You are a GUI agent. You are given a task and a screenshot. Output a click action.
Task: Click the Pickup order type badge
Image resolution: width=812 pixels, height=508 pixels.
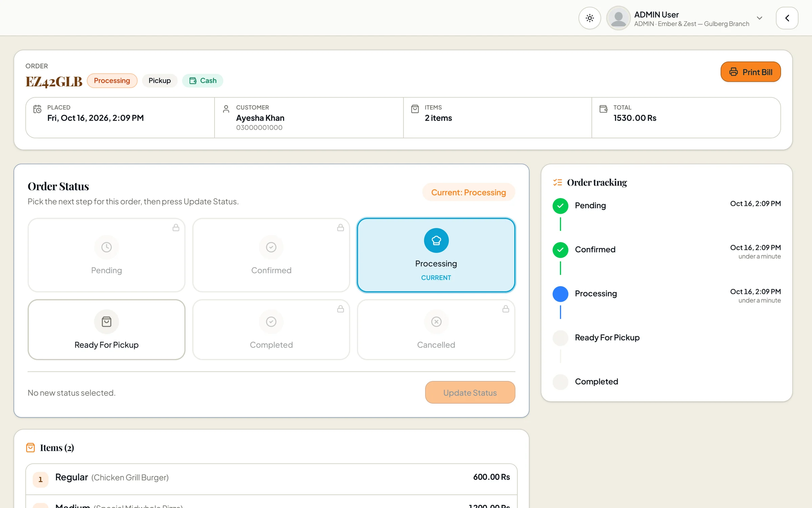[x=160, y=81]
